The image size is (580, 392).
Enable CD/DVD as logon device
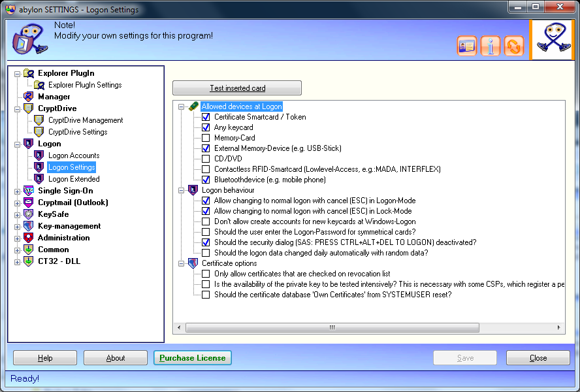click(206, 159)
